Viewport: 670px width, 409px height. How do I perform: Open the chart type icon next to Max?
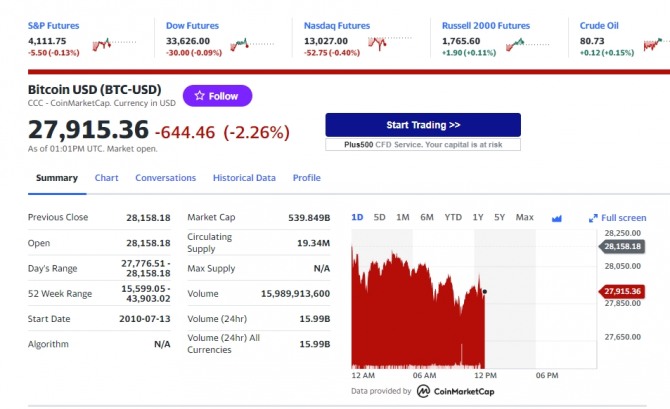coord(556,218)
